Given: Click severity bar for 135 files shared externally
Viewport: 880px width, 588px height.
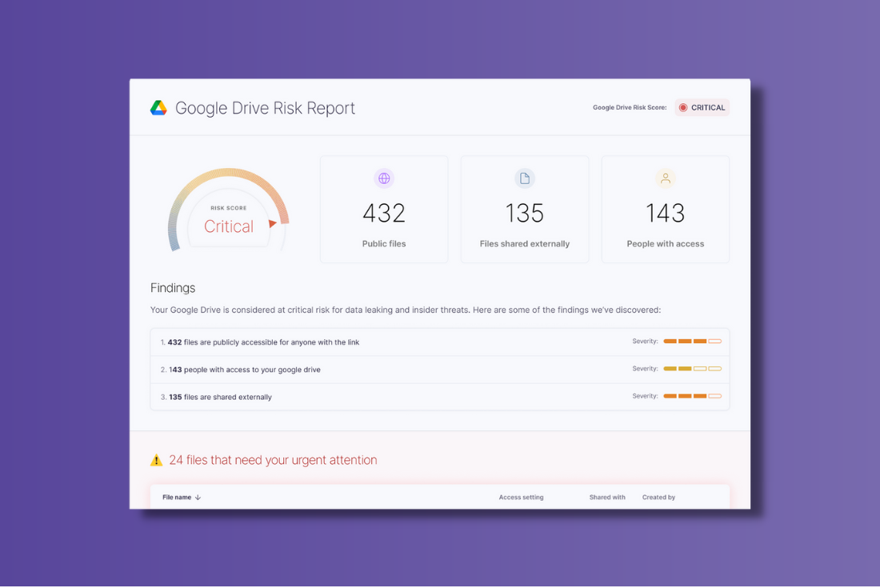Looking at the screenshot, I should tap(692, 396).
